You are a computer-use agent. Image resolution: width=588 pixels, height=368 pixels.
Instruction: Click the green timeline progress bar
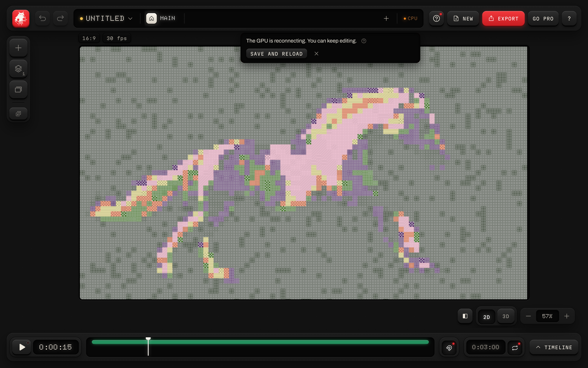coord(260,342)
